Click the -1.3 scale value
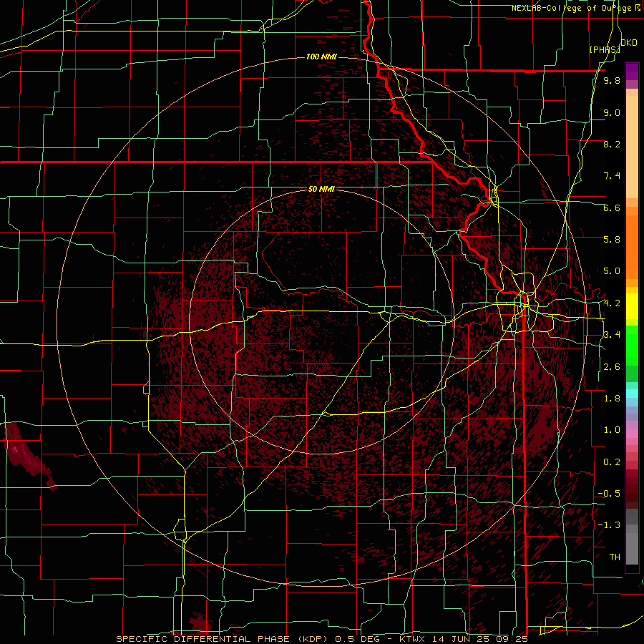 click(609, 525)
